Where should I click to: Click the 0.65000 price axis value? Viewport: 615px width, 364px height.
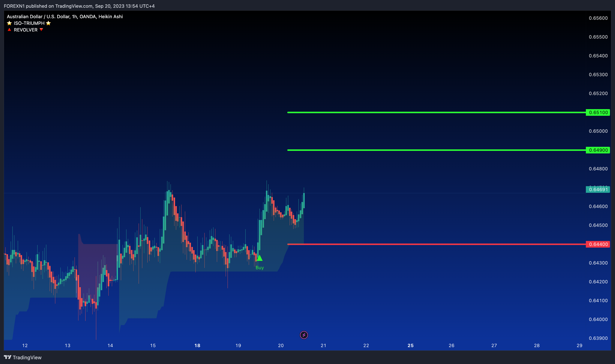click(598, 131)
